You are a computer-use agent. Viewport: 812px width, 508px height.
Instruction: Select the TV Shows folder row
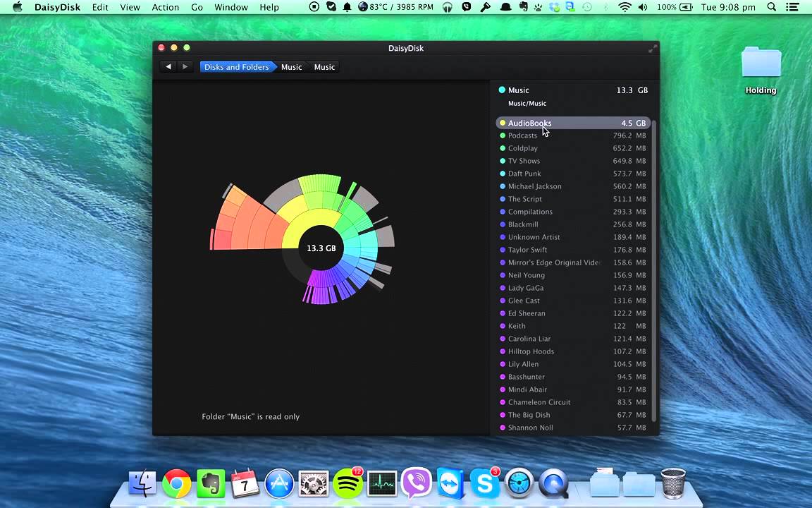[x=573, y=161]
